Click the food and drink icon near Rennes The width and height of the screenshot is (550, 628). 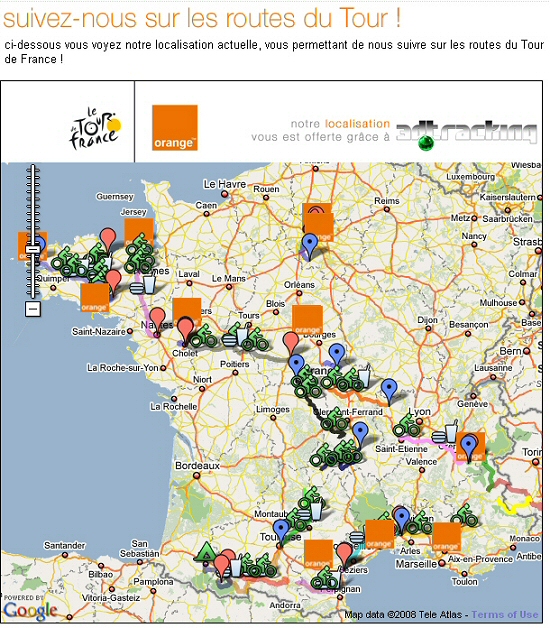coord(143,285)
